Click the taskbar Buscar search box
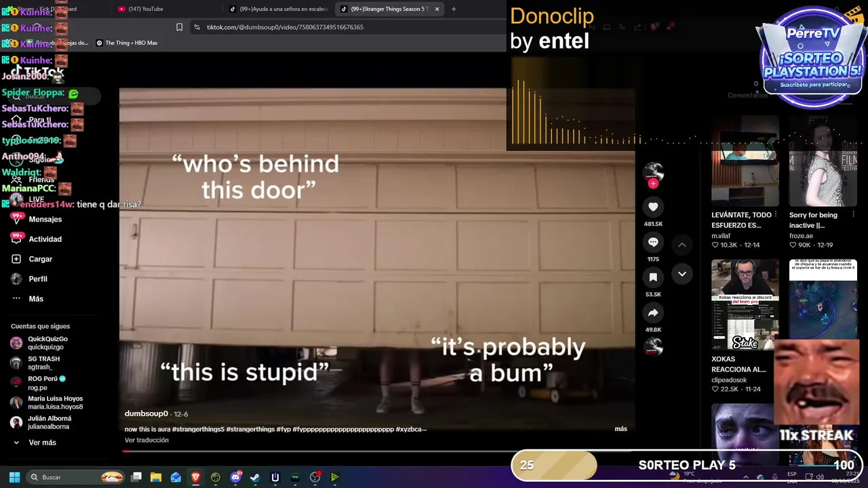The width and height of the screenshot is (868, 488). coord(76,477)
